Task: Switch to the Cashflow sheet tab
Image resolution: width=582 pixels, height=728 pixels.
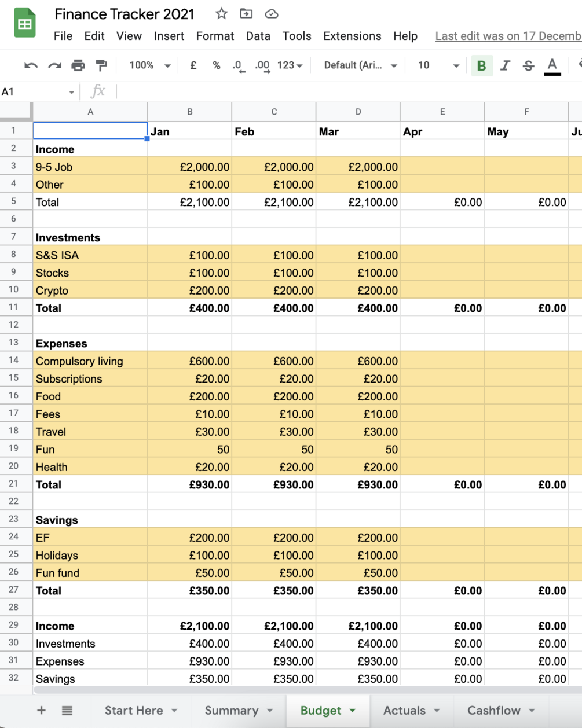Action: point(500,711)
